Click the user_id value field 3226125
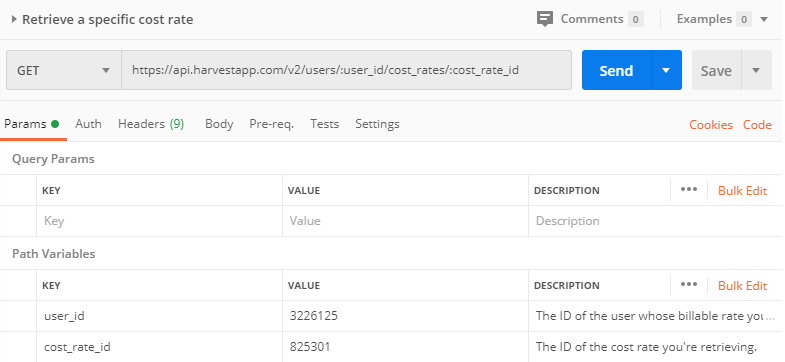Viewport: 785px width, 362px height. tap(406, 316)
